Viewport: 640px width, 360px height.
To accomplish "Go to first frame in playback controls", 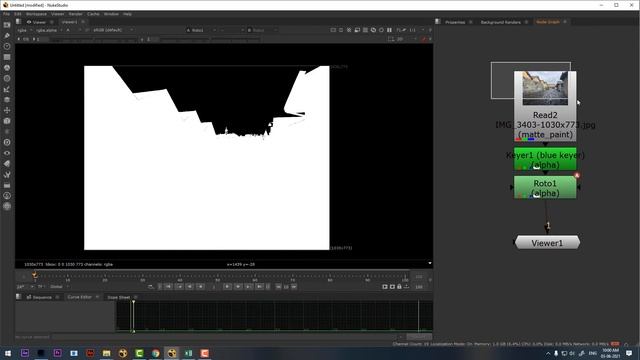I will coord(168,287).
